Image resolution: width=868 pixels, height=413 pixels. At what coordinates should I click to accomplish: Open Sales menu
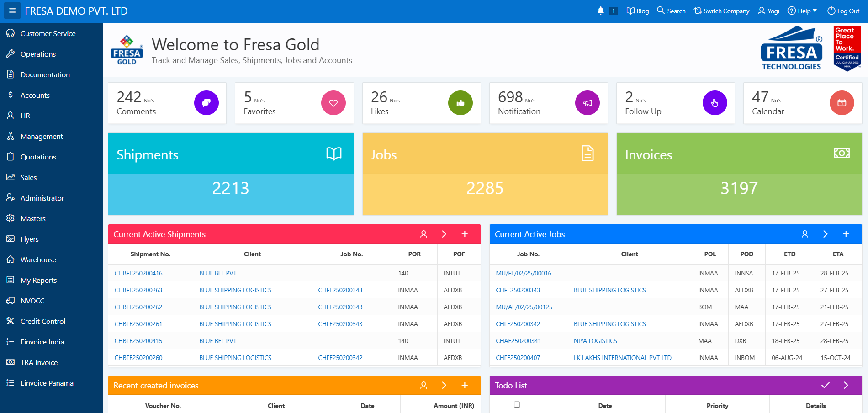[51, 177]
